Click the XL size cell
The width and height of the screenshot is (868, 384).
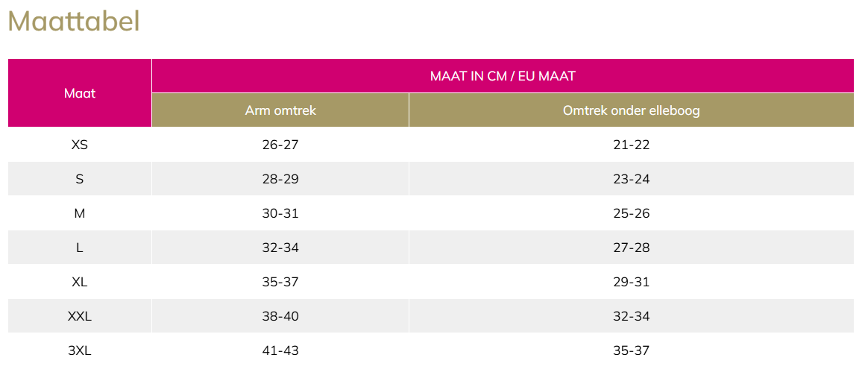coord(80,282)
